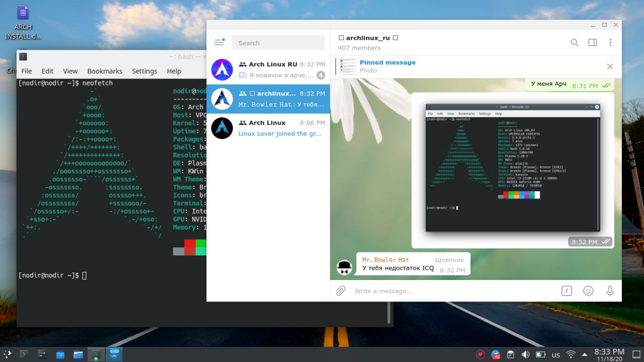Attach a file with the paperclip icon
644x362 pixels.
341,291
